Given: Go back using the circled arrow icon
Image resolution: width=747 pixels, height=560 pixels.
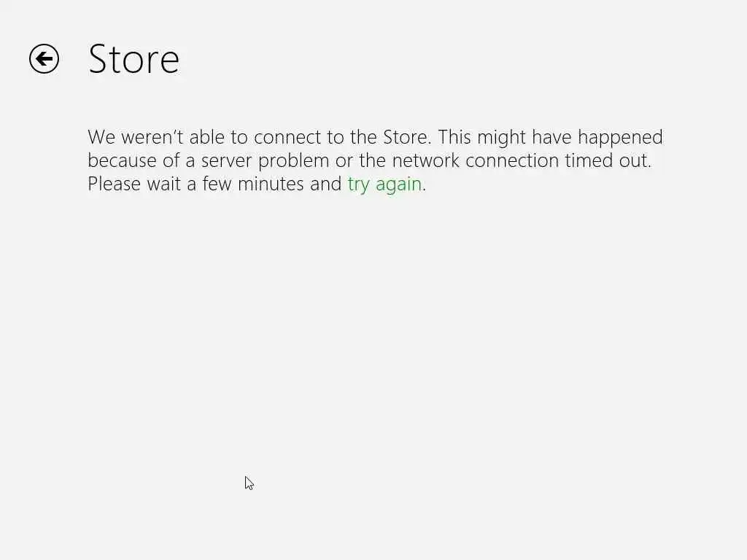Looking at the screenshot, I should point(44,59).
